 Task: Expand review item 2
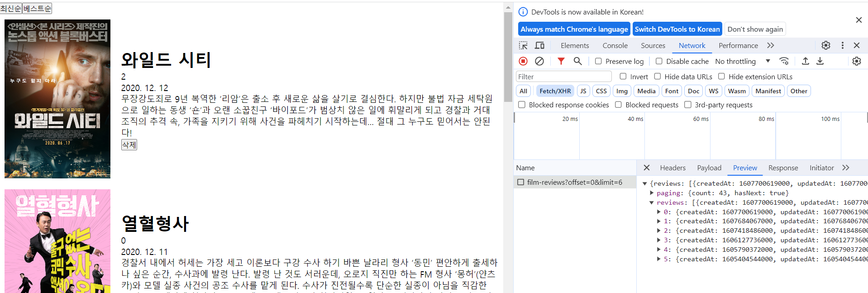point(659,231)
